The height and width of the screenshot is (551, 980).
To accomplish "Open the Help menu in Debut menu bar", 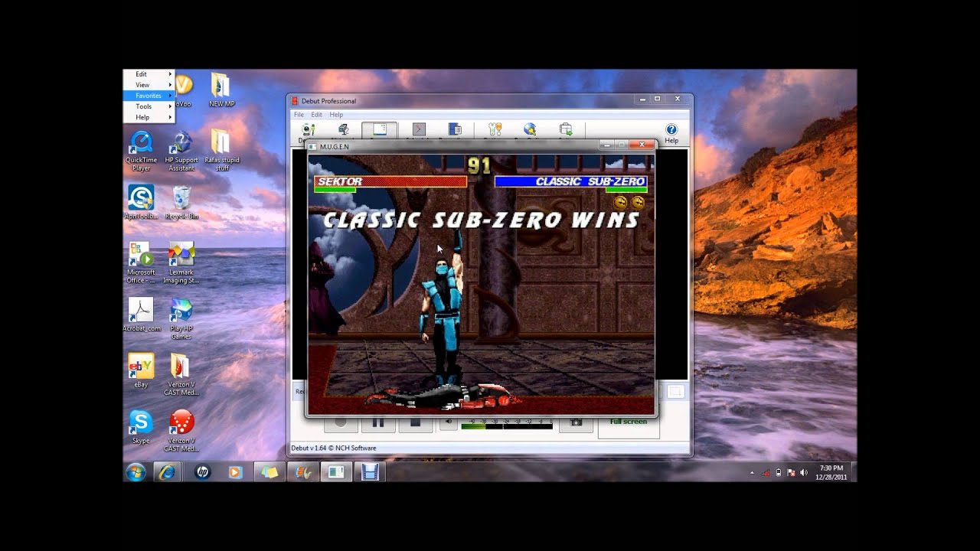I will pos(336,115).
